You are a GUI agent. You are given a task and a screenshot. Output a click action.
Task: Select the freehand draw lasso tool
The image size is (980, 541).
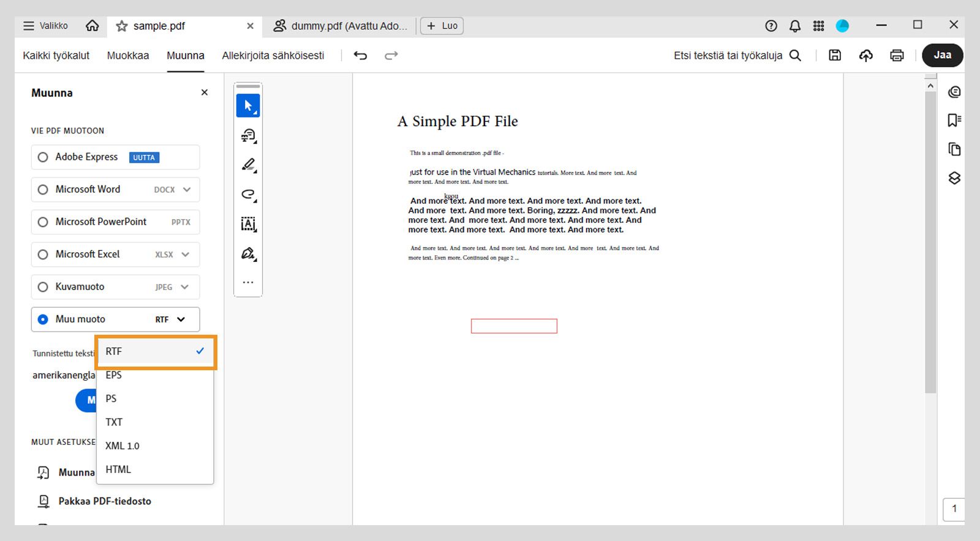point(248,194)
